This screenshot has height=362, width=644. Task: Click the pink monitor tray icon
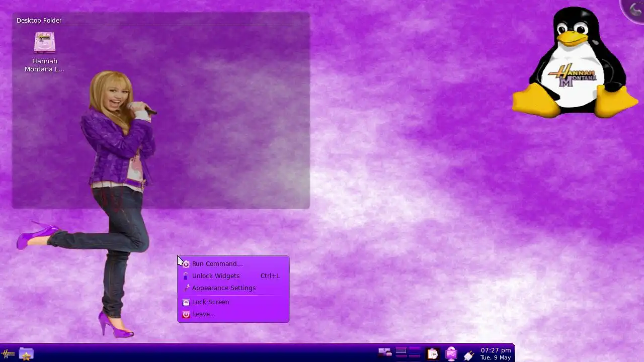[451, 354]
